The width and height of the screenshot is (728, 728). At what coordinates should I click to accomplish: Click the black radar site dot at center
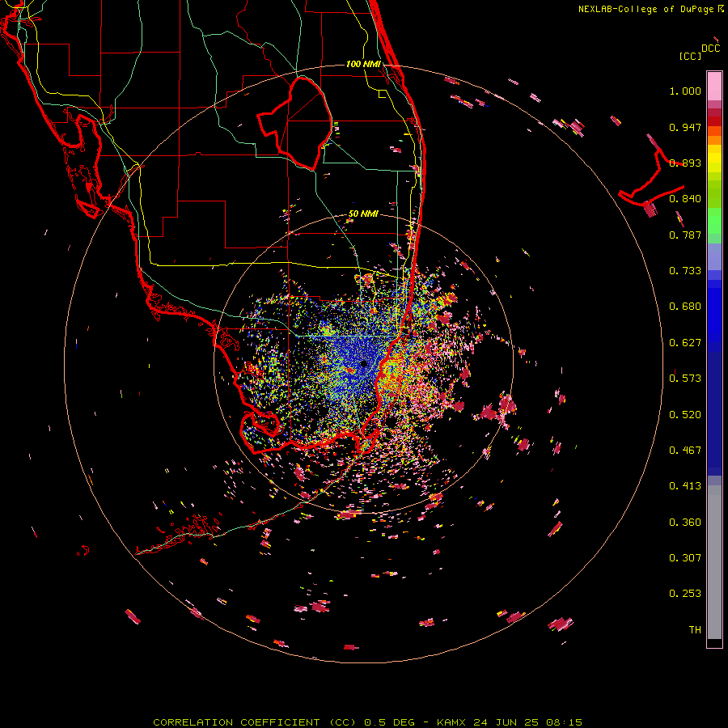pos(363,364)
